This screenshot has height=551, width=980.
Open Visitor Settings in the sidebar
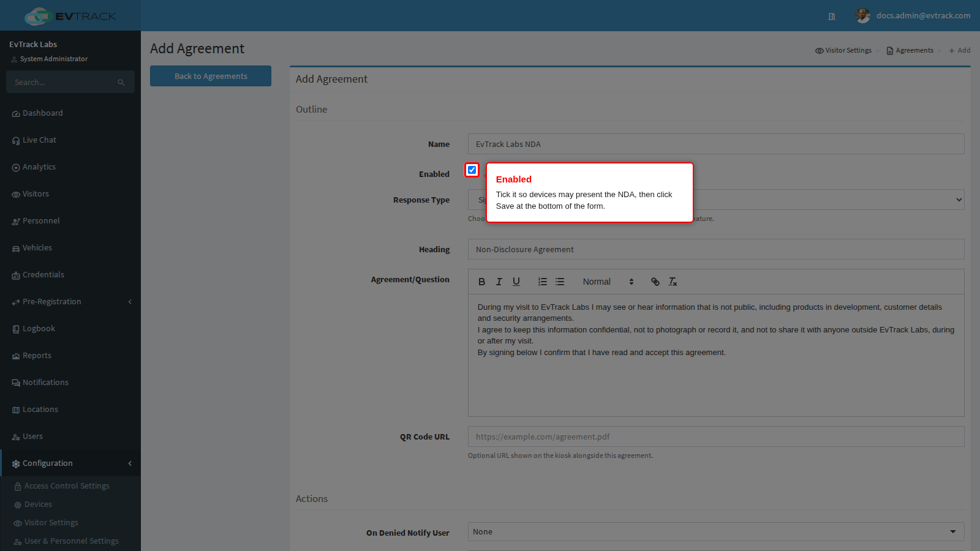[51, 523]
